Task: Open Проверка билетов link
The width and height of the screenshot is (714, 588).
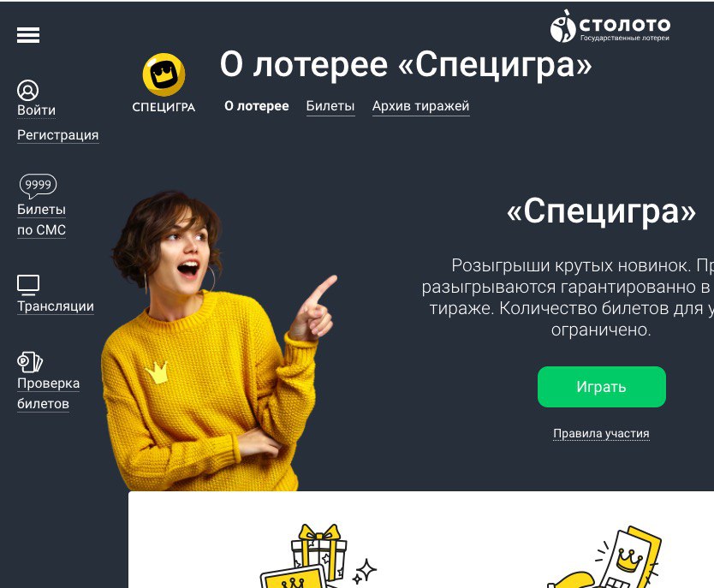Action: pyautogui.click(x=48, y=394)
